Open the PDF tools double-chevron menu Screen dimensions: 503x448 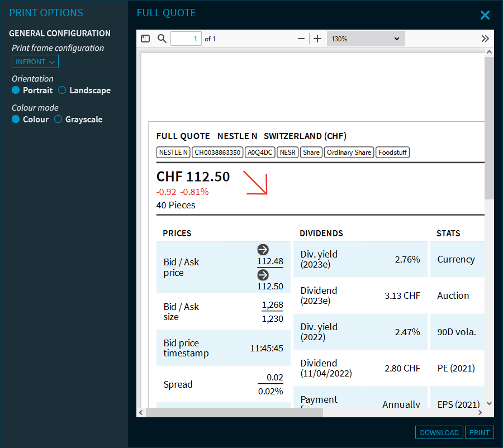(x=485, y=39)
